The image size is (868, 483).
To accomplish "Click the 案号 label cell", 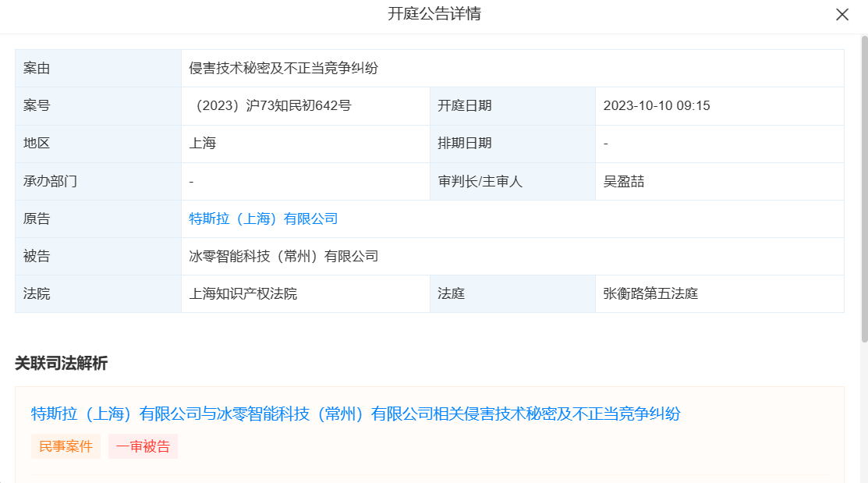I will click(x=98, y=106).
